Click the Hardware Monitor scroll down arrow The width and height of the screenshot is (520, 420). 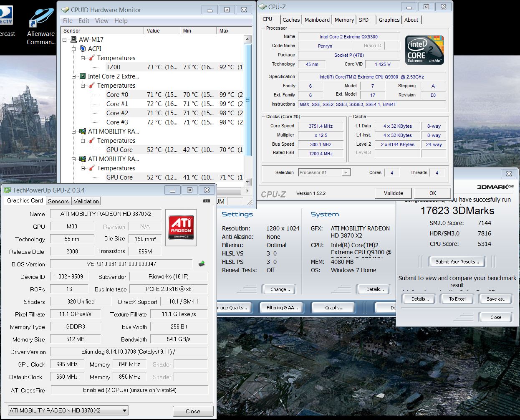point(247,182)
